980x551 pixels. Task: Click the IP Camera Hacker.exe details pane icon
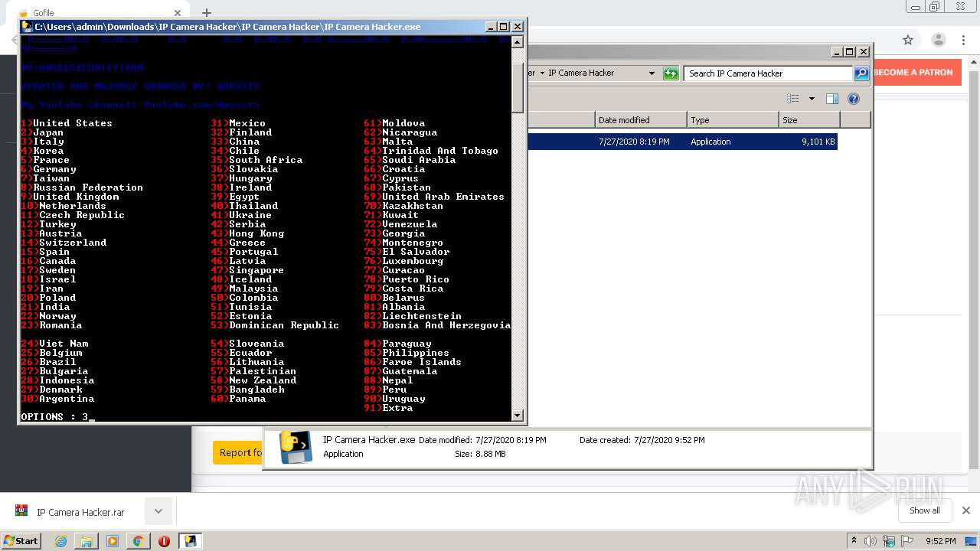[x=296, y=448]
